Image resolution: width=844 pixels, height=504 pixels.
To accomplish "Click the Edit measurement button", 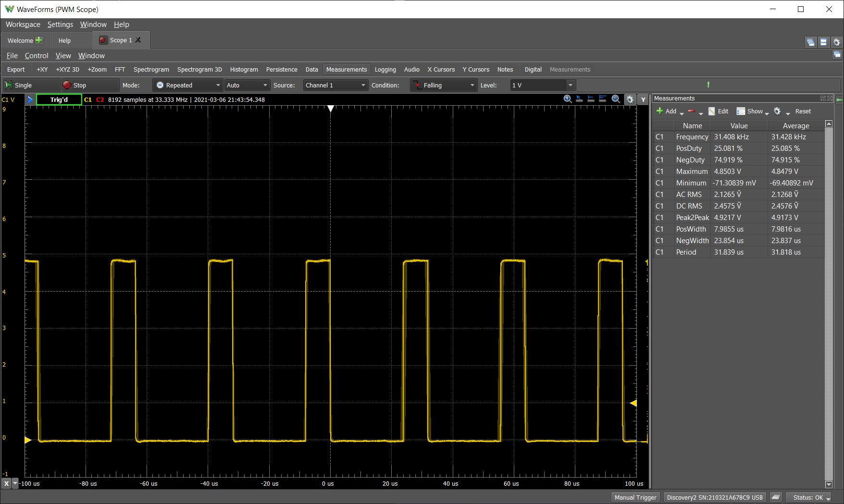I will [718, 111].
